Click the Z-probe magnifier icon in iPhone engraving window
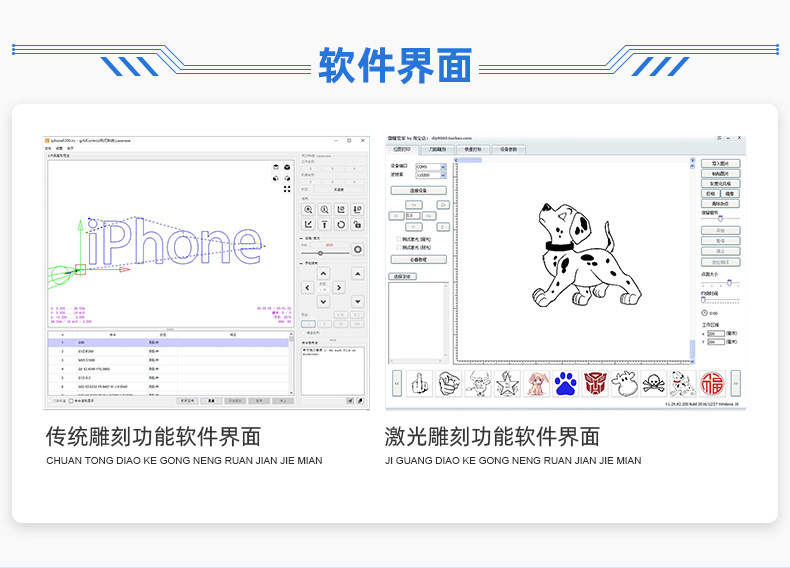This screenshot has height=568, width=790. (x=324, y=210)
